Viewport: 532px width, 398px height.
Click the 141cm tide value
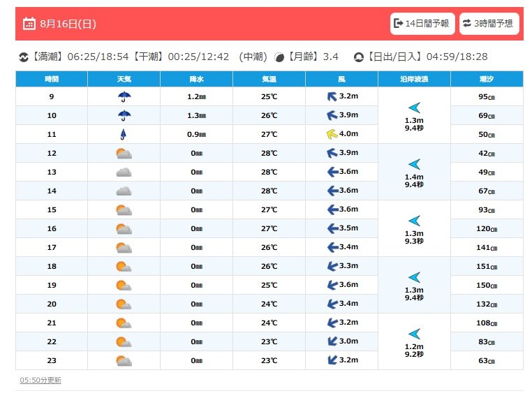(487, 248)
